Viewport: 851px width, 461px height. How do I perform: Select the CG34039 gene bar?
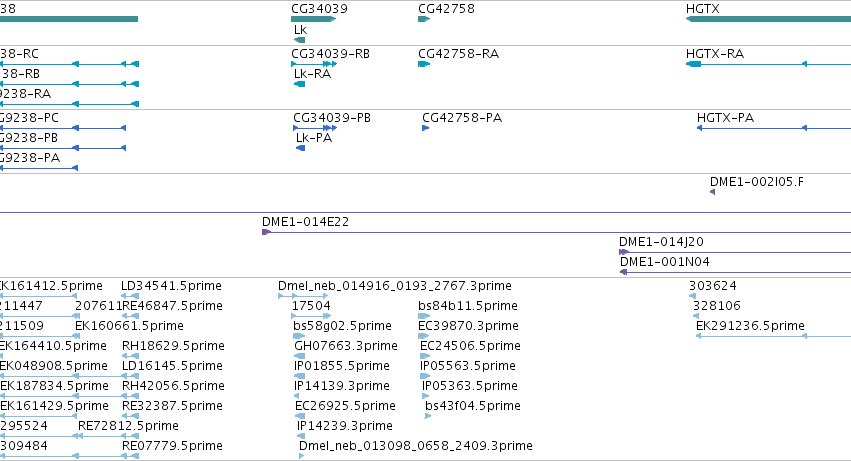click(x=314, y=19)
